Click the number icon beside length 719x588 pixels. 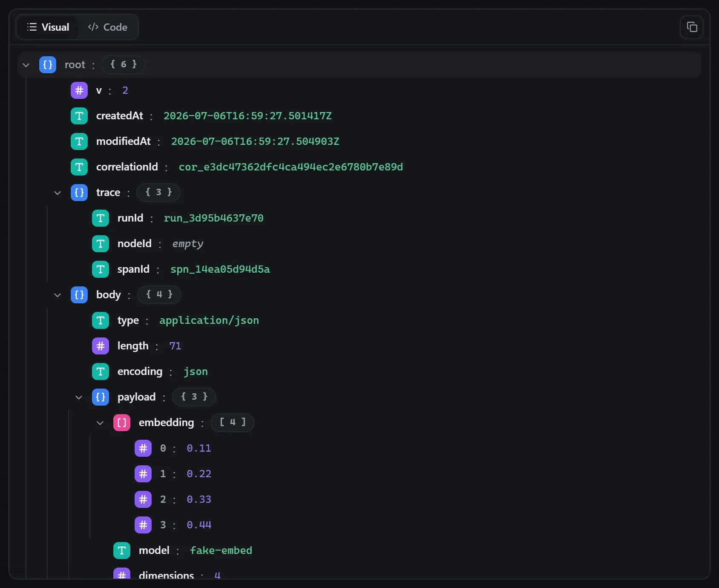tap(101, 346)
